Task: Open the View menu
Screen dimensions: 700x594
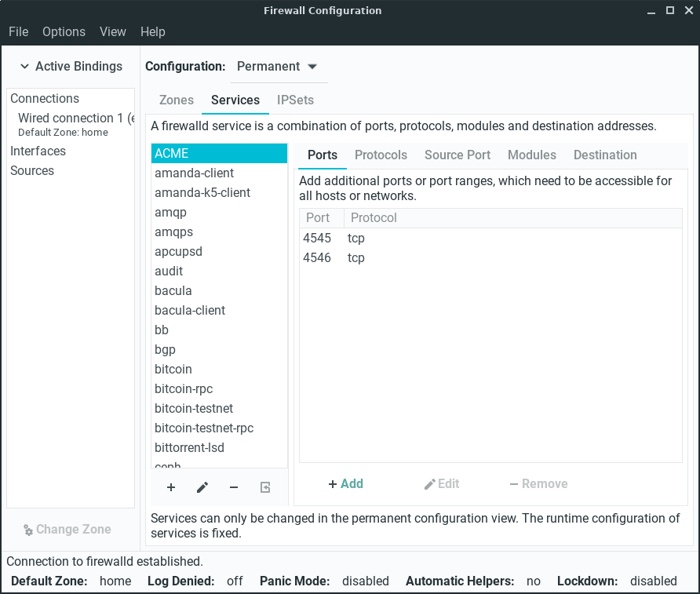Action: (x=113, y=31)
